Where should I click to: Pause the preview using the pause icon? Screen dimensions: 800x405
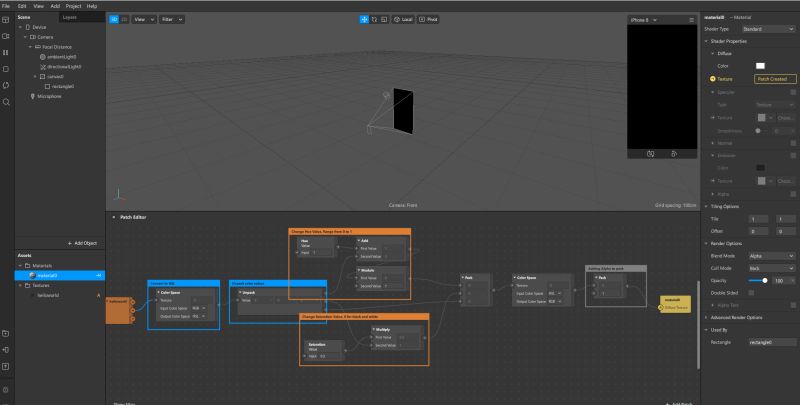pyautogui.click(x=6, y=53)
